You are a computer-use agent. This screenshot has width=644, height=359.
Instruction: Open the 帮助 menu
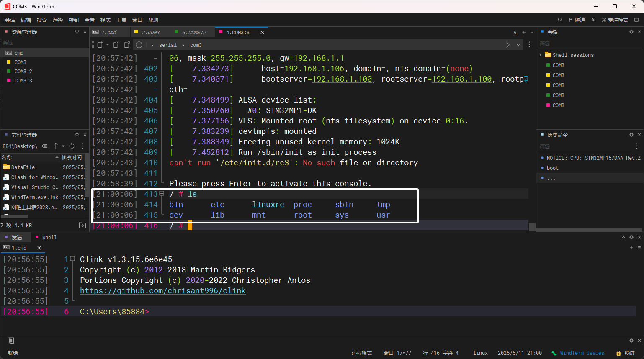click(153, 20)
